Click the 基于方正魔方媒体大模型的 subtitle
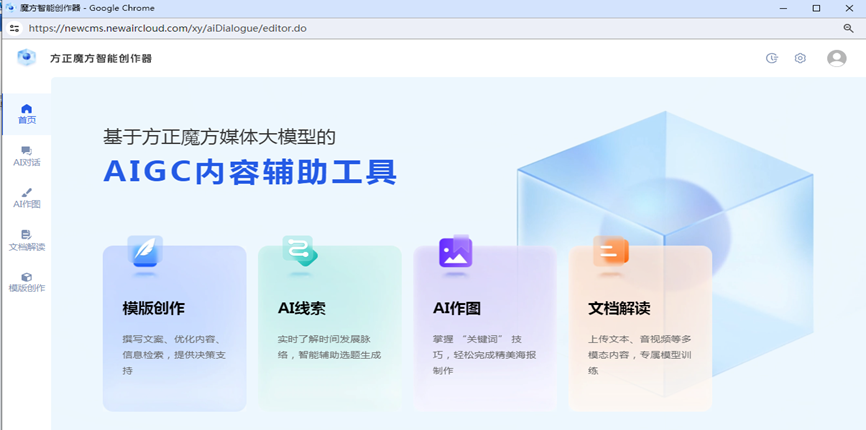 click(x=219, y=137)
